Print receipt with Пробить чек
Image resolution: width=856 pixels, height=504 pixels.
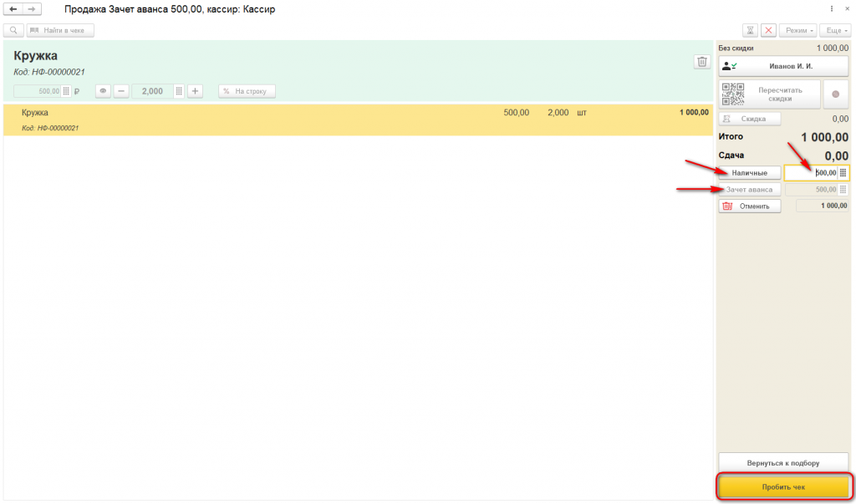point(783,487)
